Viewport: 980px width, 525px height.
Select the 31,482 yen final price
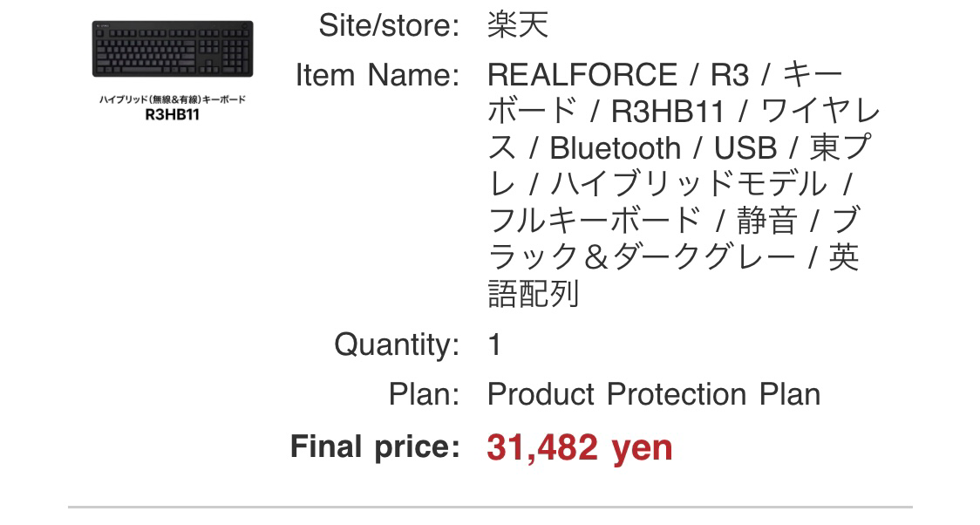(580, 447)
